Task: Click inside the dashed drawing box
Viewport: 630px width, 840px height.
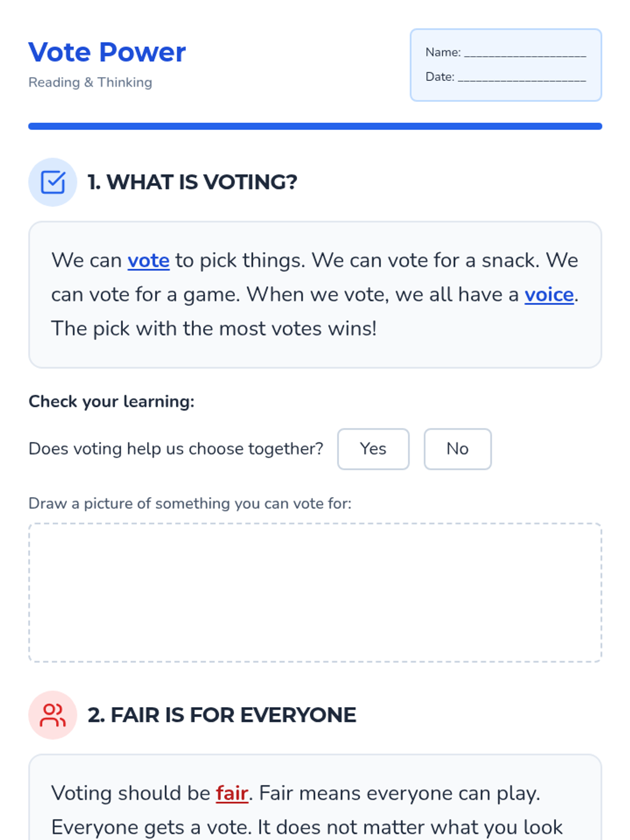Action: tap(315, 592)
